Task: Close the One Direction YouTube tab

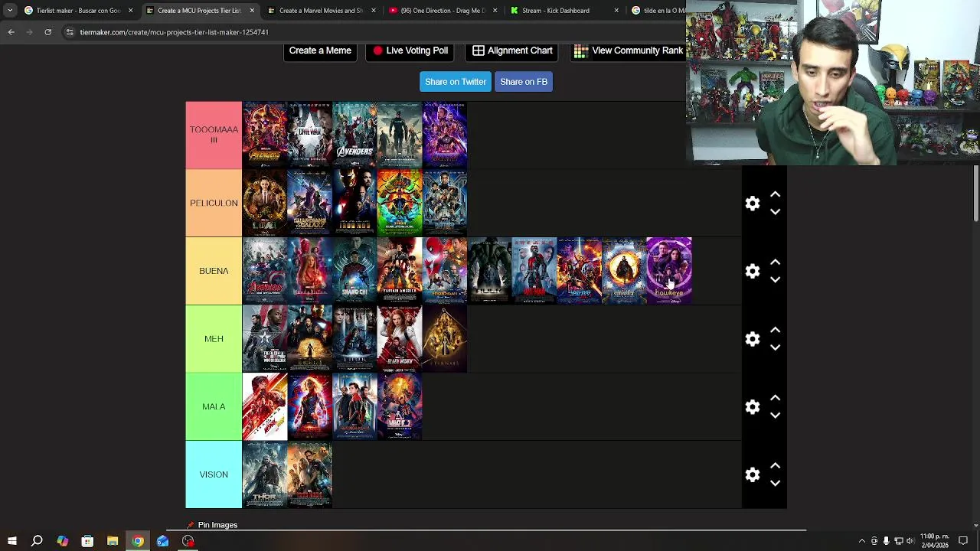Action: point(495,11)
